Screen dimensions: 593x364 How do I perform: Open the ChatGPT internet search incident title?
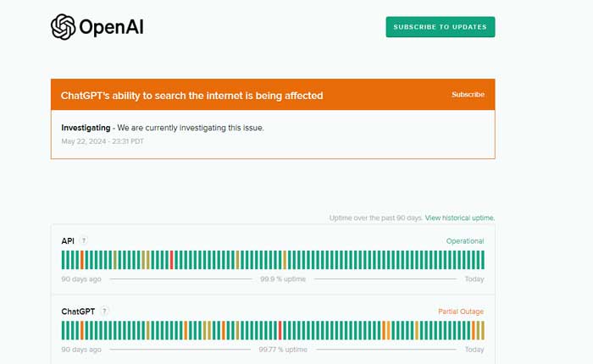pyautogui.click(x=191, y=96)
